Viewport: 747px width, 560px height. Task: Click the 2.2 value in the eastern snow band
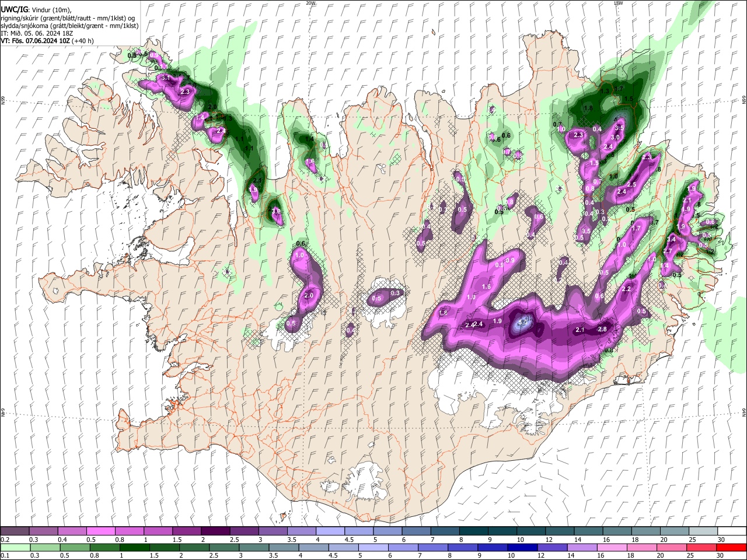pyautogui.click(x=627, y=289)
